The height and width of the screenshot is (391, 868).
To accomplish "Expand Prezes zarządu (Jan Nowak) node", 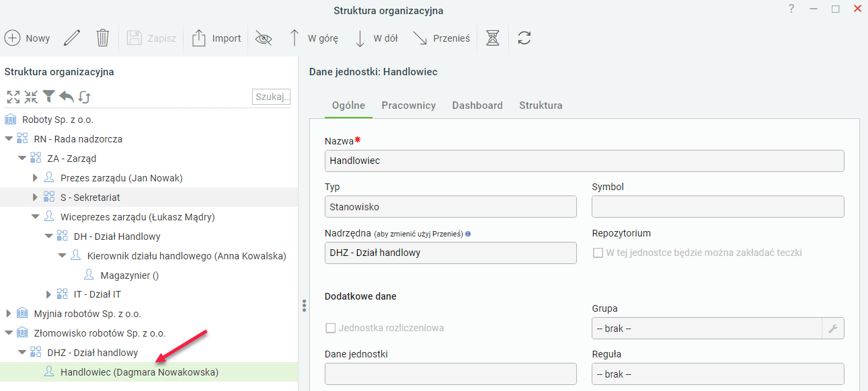I will 36,178.
